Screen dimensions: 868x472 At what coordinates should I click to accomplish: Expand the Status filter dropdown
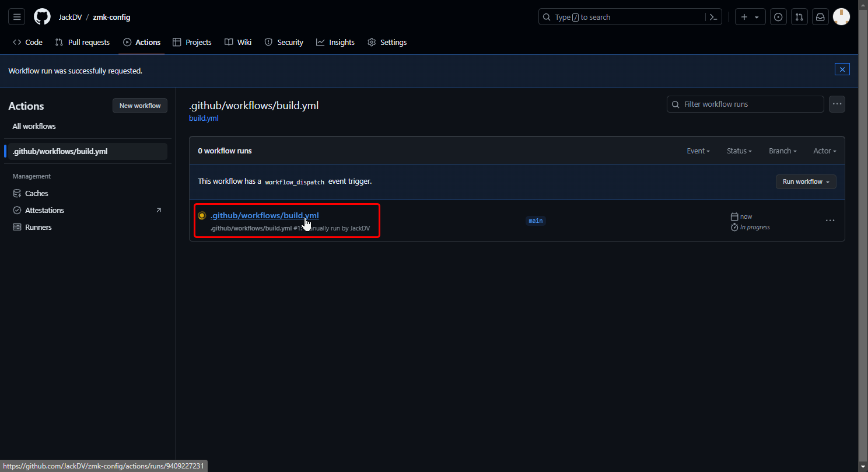(x=739, y=151)
